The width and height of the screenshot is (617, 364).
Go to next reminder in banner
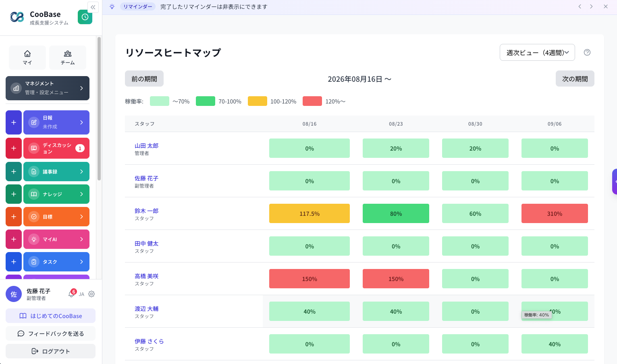click(591, 6)
